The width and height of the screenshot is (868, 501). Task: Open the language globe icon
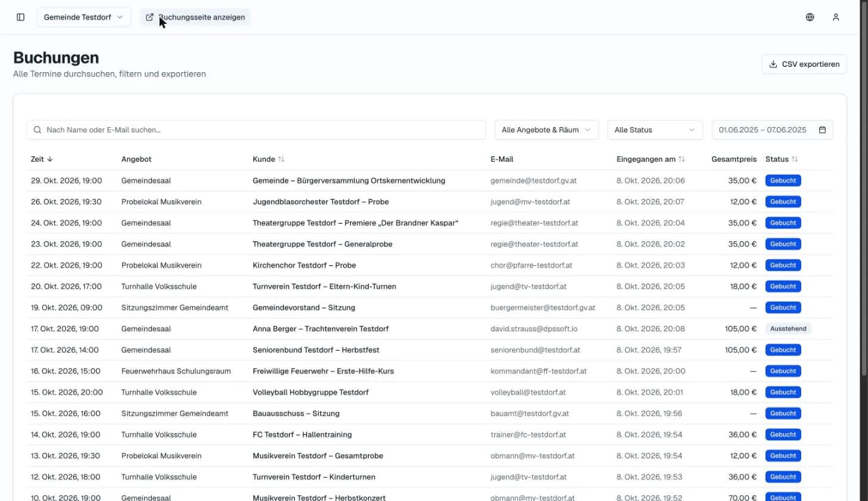point(810,17)
